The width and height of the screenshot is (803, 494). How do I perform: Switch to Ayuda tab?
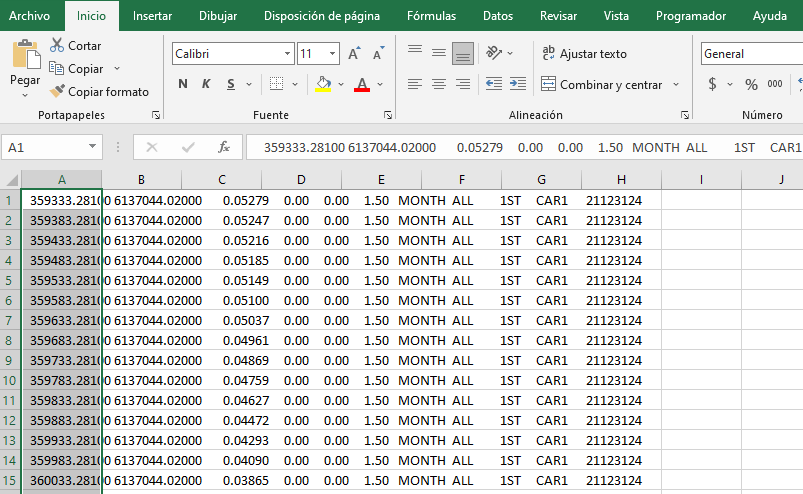coord(770,16)
